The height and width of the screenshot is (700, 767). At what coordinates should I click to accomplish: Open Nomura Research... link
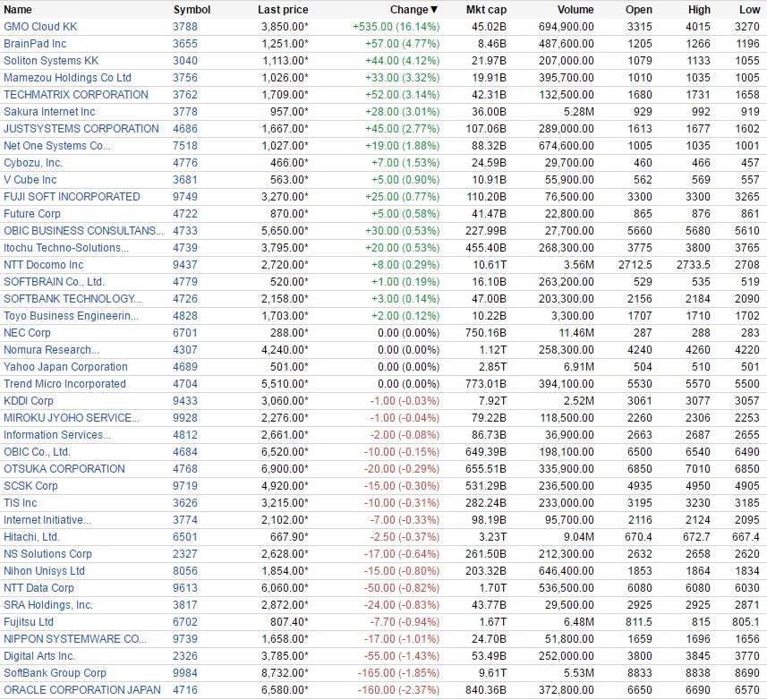[x=51, y=350]
